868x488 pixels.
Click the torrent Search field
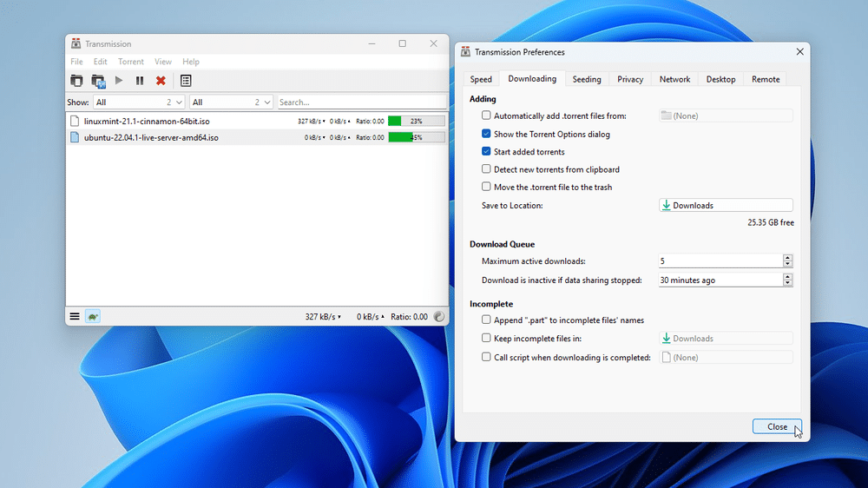[x=360, y=102]
